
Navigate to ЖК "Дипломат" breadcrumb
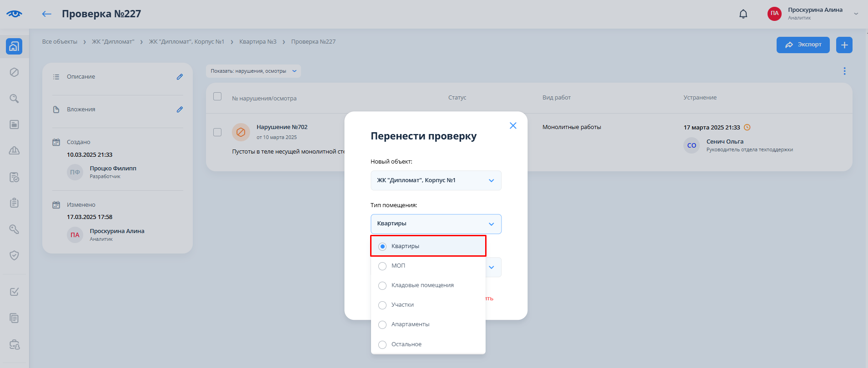pyautogui.click(x=113, y=42)
